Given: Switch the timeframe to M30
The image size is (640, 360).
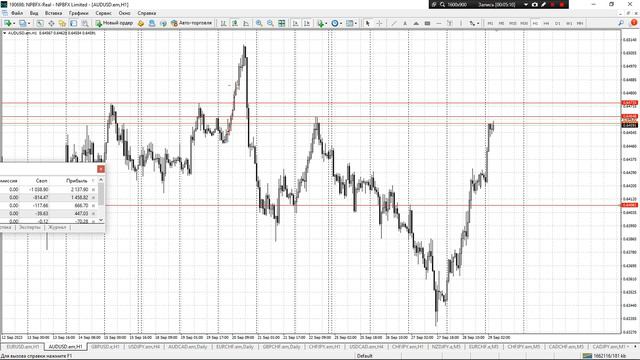Looking at the screenshot, I should point(524,23).
